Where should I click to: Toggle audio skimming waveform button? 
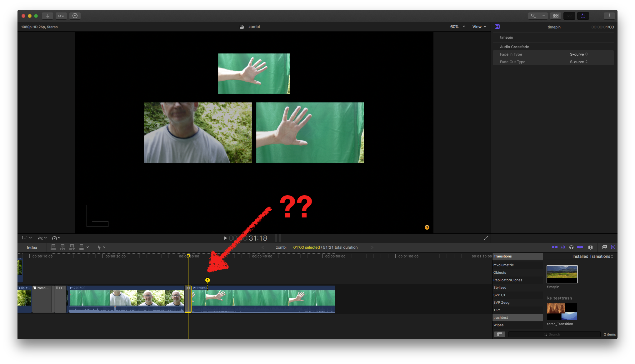click(563, 247)
